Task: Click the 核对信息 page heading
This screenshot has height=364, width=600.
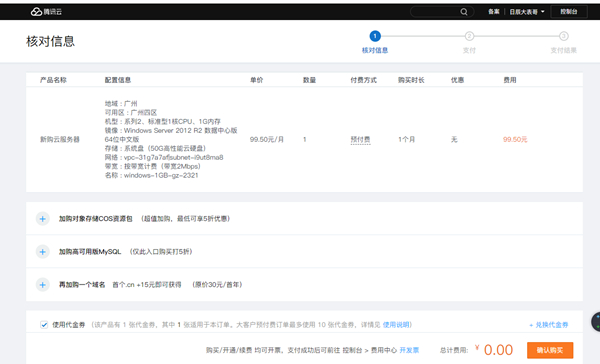Action: (x=51, y=41)
